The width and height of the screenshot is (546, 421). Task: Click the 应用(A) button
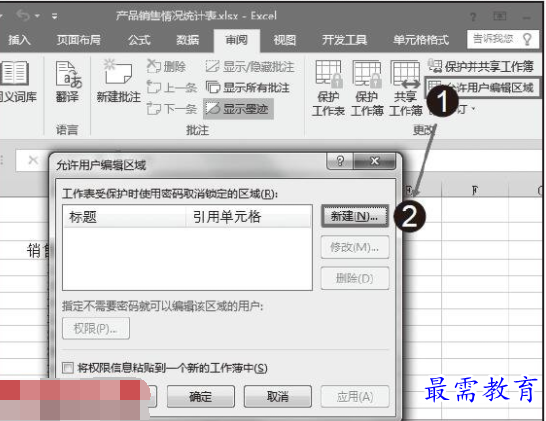pos(354,396)
